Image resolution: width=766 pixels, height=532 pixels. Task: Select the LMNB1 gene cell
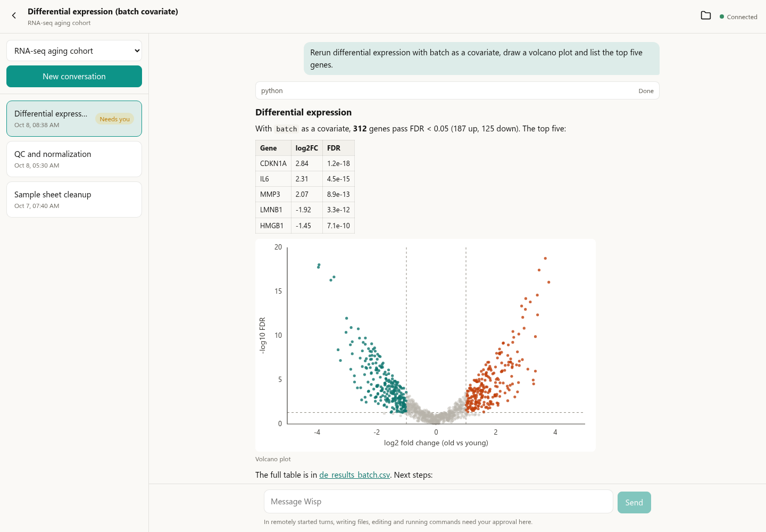tap(273, 210)
